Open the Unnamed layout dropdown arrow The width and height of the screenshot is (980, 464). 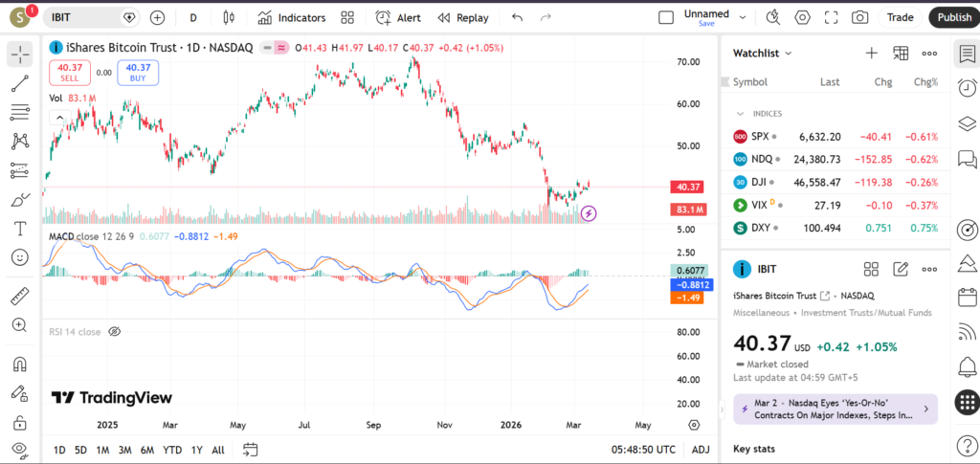(744, 17)
